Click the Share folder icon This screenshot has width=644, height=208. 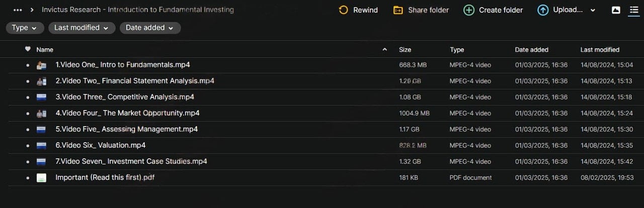pos(398,10)
